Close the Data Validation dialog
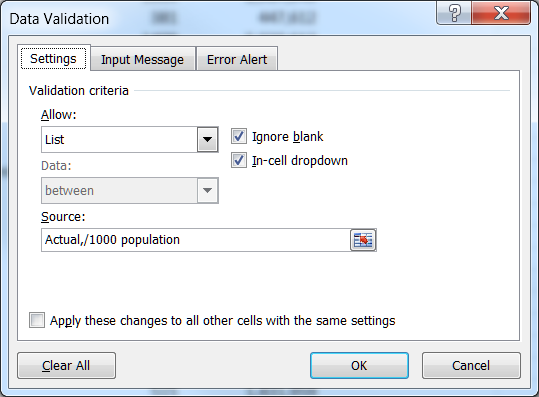Image resolution: width=539 pixels, height=397 pixels. tap(501, 13)
